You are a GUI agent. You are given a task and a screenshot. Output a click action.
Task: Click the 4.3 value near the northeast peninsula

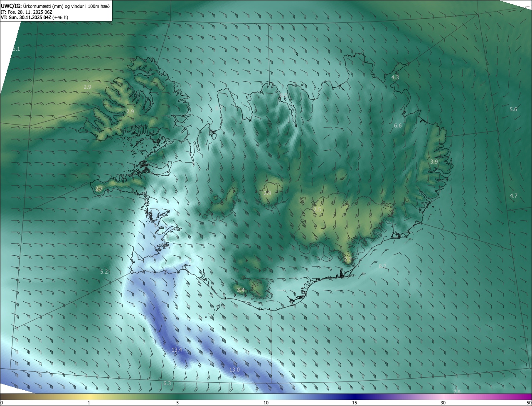pyautogui.click(x=395, y=77)
